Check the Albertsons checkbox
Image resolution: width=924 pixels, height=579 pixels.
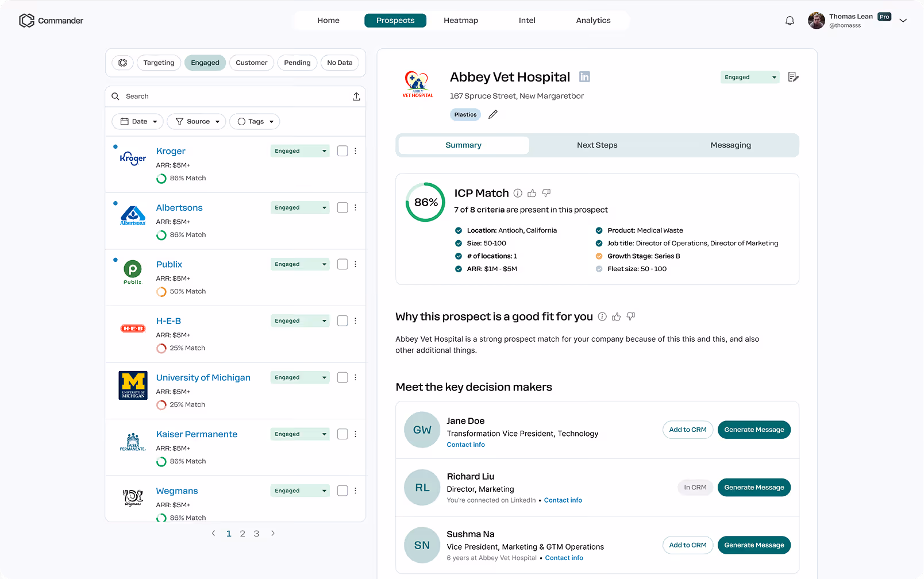point(342,207)
